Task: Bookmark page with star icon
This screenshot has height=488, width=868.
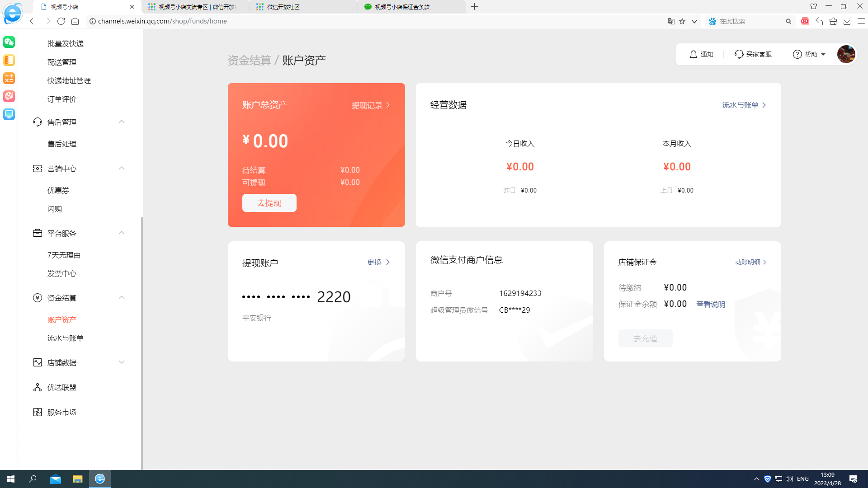Action: pos(682,21)
